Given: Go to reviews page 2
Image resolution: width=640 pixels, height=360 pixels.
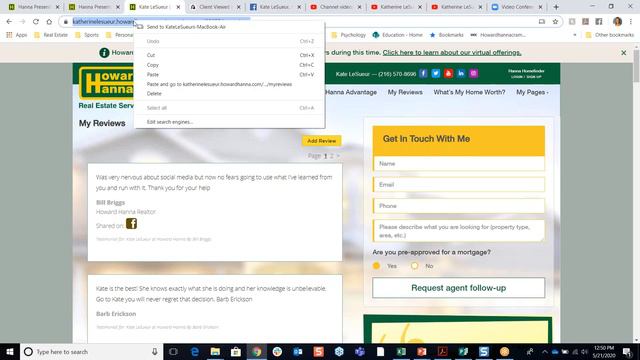Looking at the screenshot, I should [332, 156].
